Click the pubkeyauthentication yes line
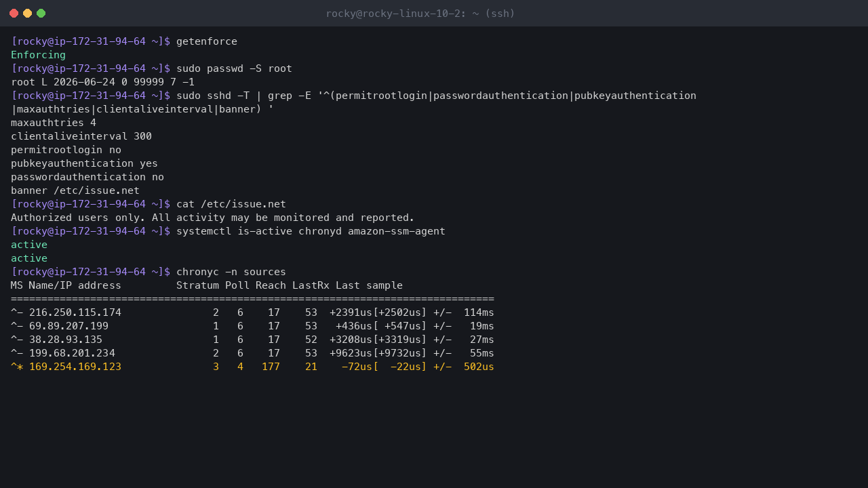Viewport: 868px width, 488px height. [x=84, y=163]
